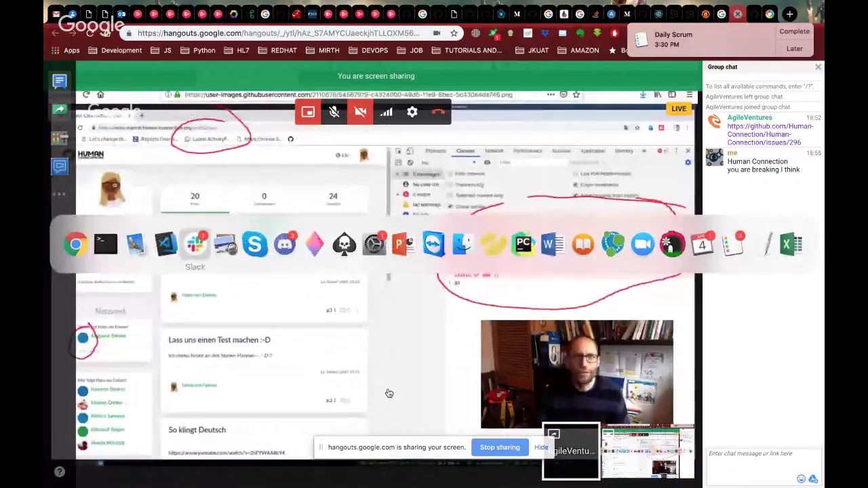Open TeamViewer from the dock
The height and width of the screenshot is (488, 868).
tap(434, 244)
